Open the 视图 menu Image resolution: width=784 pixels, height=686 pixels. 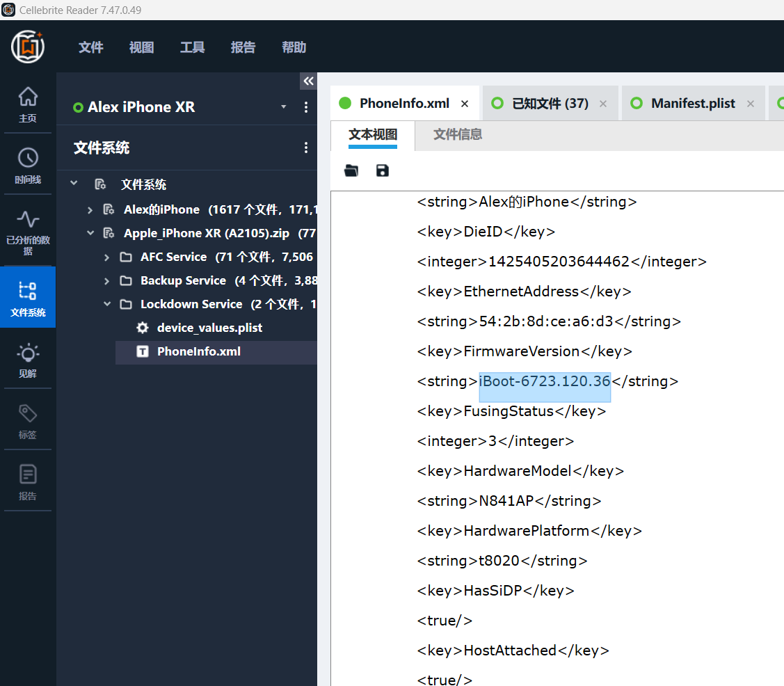click(141, 47)
